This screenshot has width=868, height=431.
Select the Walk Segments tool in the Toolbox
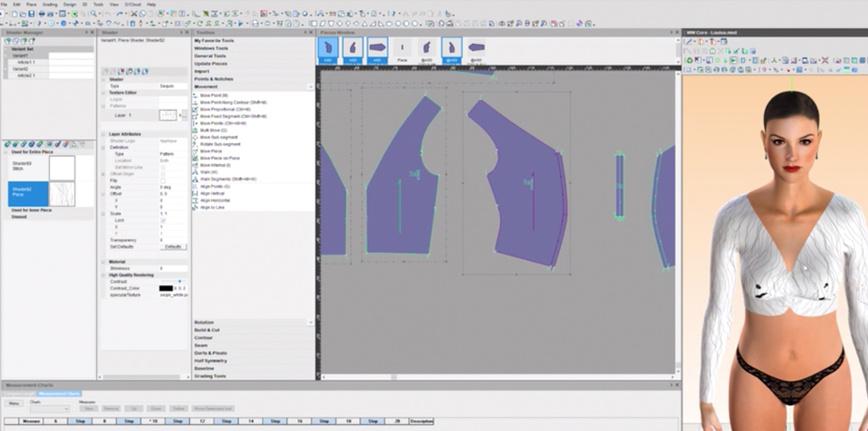(220, 179)
